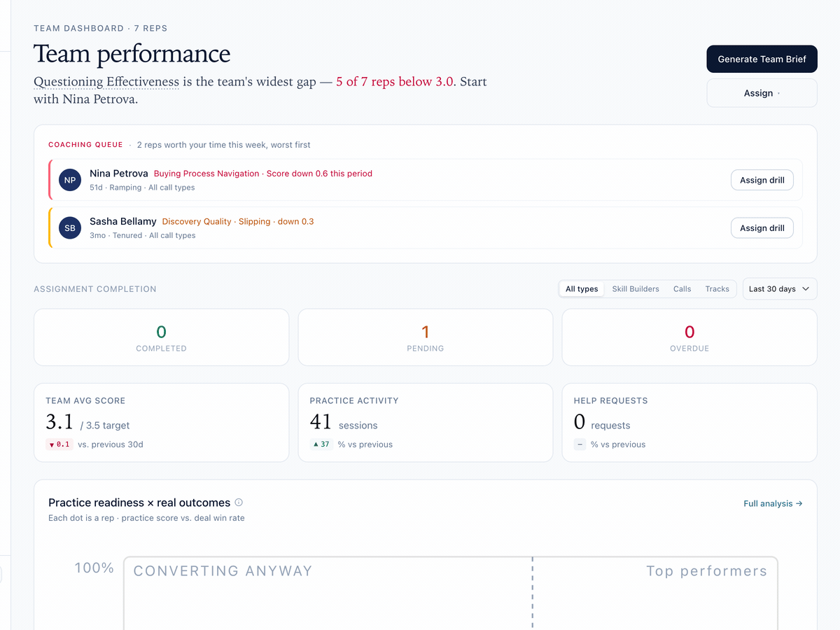The height and width of the screenshot is (630, 840).
Task: Click the 'CONVERTING ANYWAY' quadrant label
Action: [x=223, y=571]
